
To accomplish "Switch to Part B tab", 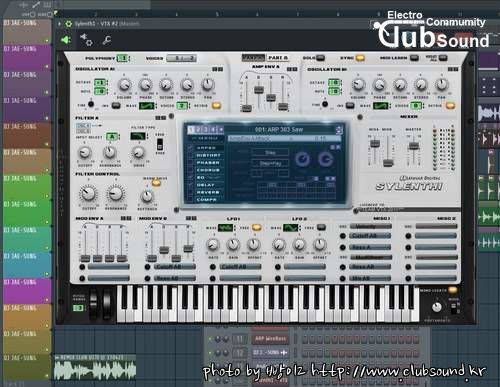I will [x=277, y=58].
